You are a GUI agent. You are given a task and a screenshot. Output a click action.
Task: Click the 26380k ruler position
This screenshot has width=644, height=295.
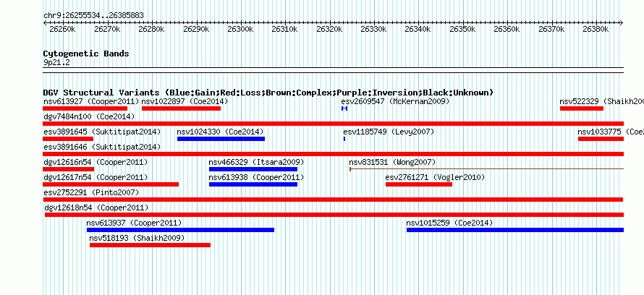[x=596, y=29]
